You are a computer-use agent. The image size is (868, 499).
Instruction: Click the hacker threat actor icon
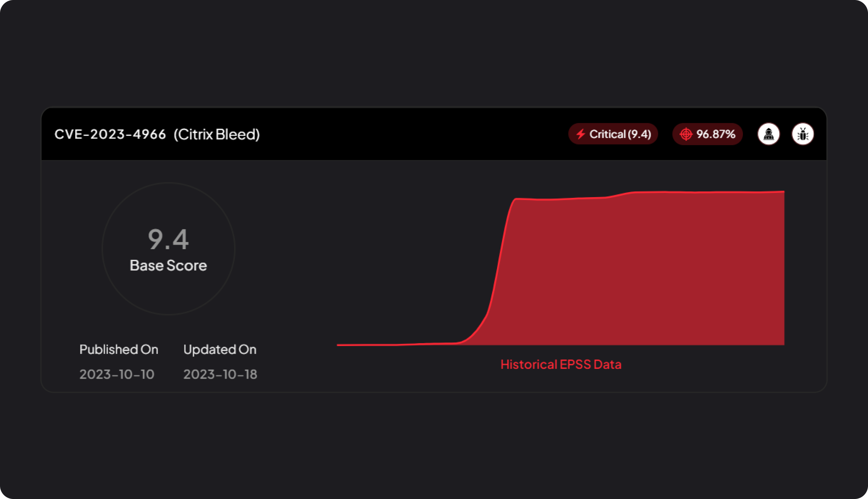tap(768, 134)
